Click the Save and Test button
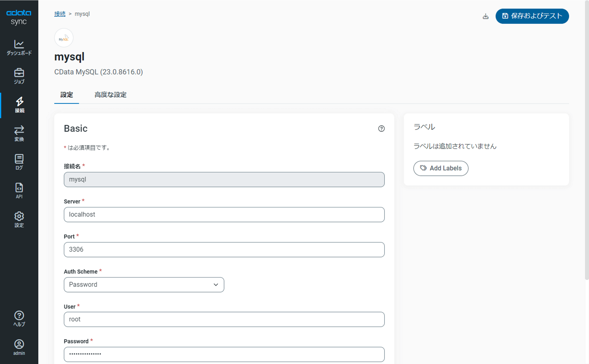 [x=532, y=16]
